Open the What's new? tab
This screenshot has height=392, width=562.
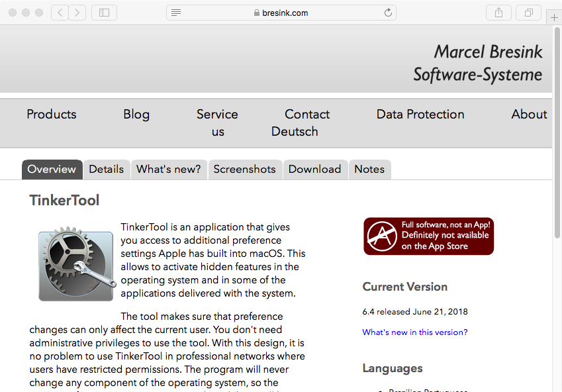point(169,170)
